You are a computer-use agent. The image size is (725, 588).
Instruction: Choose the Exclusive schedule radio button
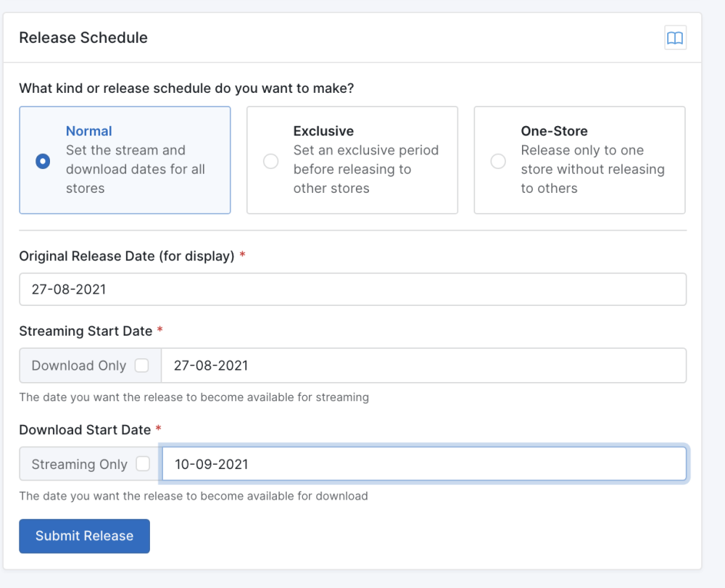point(270,161)
